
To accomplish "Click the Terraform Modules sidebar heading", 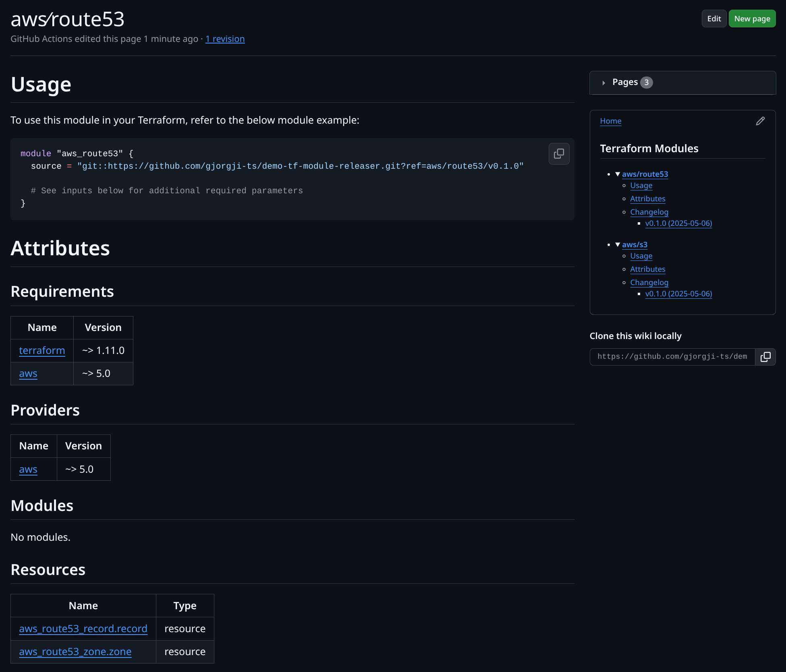I will click(649, 149).
